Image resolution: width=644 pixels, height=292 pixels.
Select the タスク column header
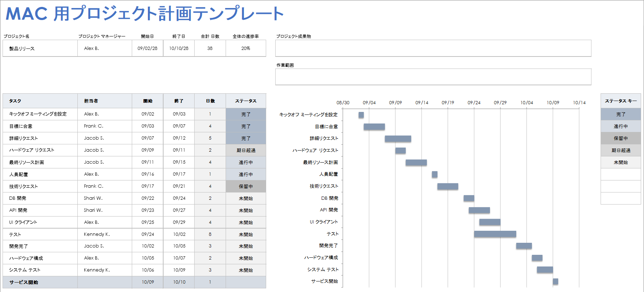pos(40,101)
